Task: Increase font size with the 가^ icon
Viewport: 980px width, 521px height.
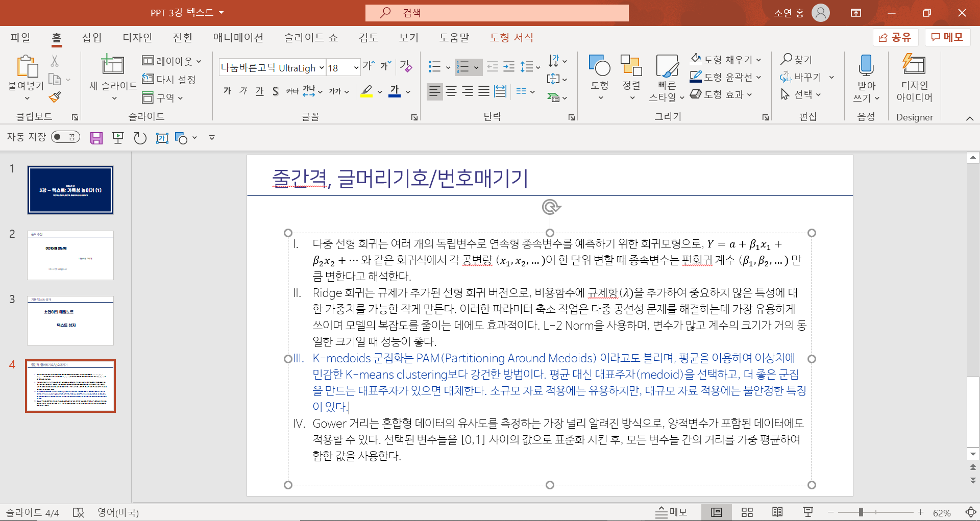Action: click(x=369, y=66)
